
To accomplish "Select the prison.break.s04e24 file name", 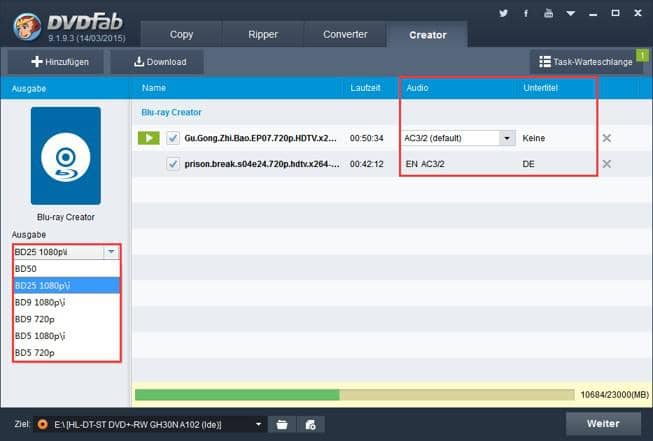I will (x=262, y=164).
